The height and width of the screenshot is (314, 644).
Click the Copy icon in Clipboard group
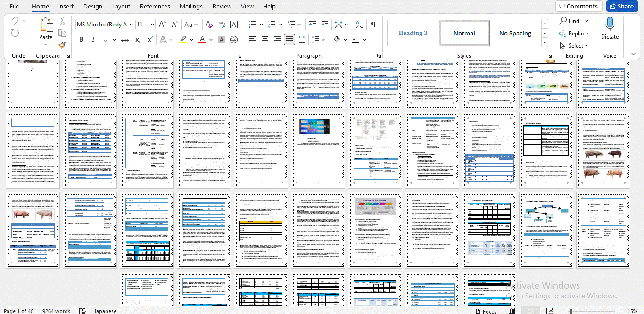(62, 33)
